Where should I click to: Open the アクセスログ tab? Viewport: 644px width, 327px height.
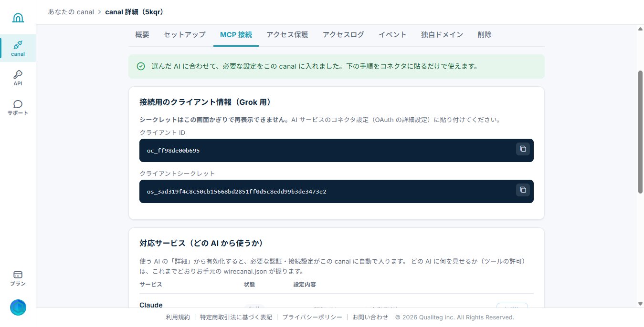(343, 35)
